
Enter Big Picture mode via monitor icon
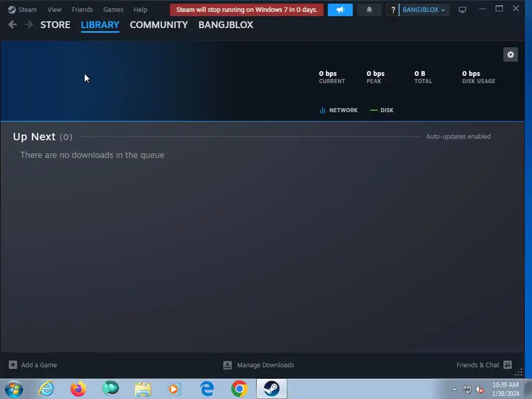click(x=462, y=10)
